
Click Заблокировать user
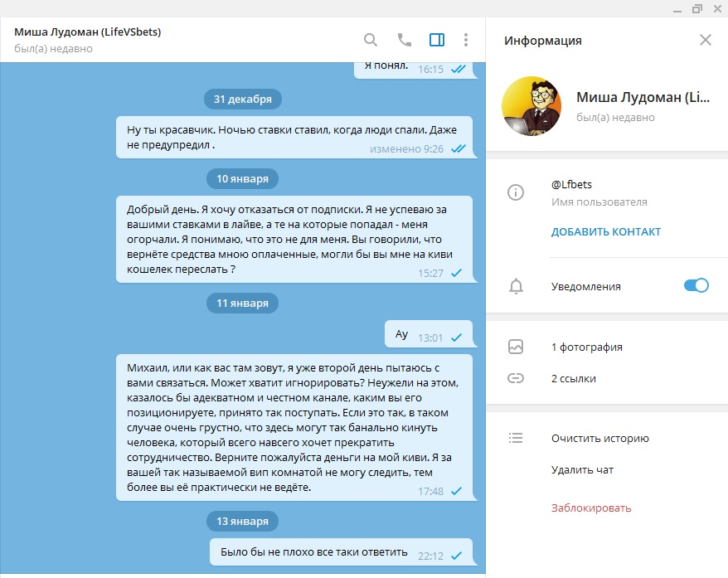591,508
